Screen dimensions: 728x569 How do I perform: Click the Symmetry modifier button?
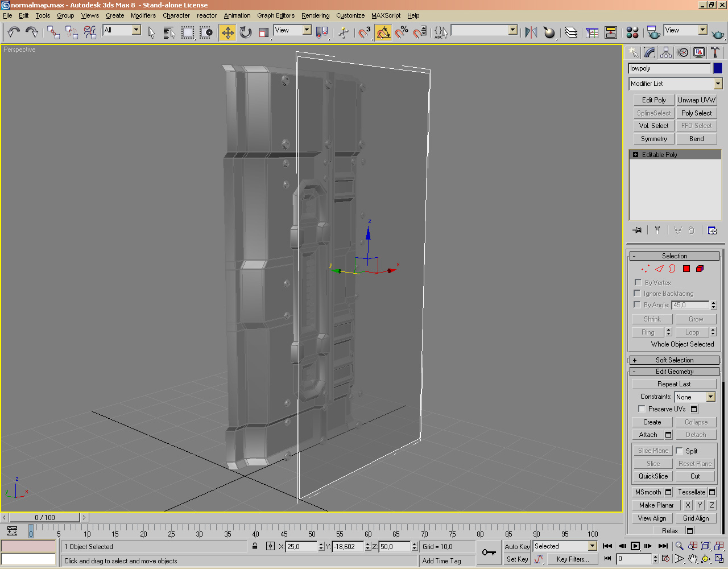653,138
